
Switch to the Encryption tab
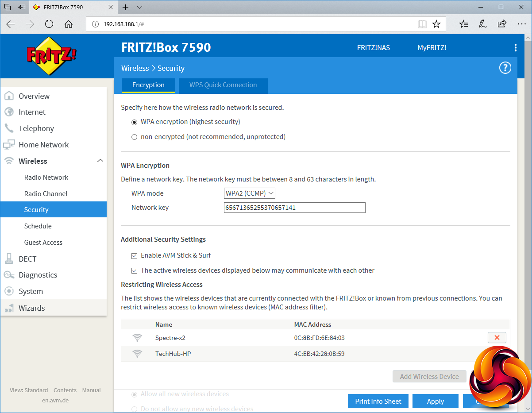(x=148, y=85)
